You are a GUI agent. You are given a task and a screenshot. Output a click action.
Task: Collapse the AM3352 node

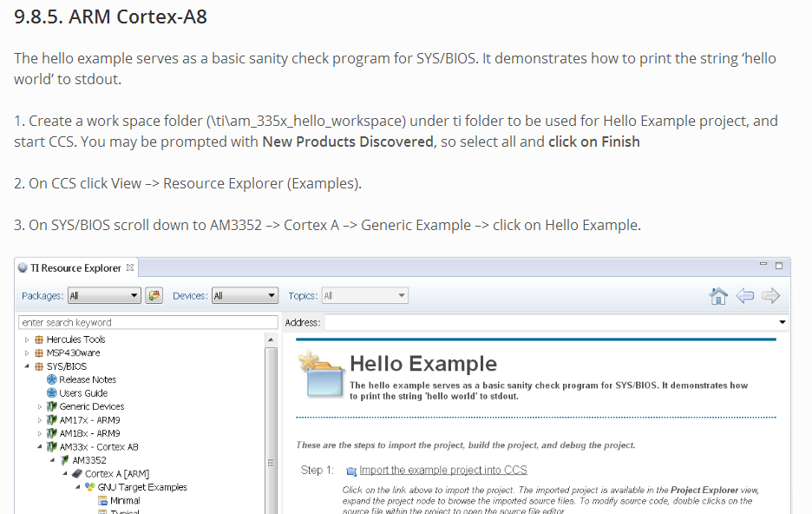pyautogui.click(x=52, y=460)
